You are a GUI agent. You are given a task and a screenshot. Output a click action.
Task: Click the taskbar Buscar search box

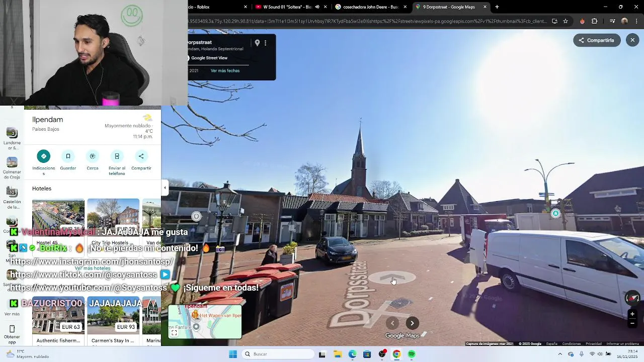278,354
